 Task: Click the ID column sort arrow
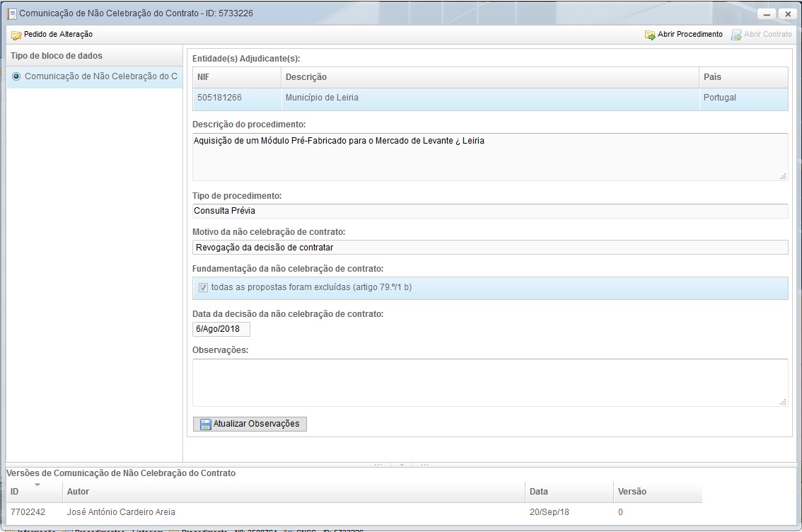37,485
